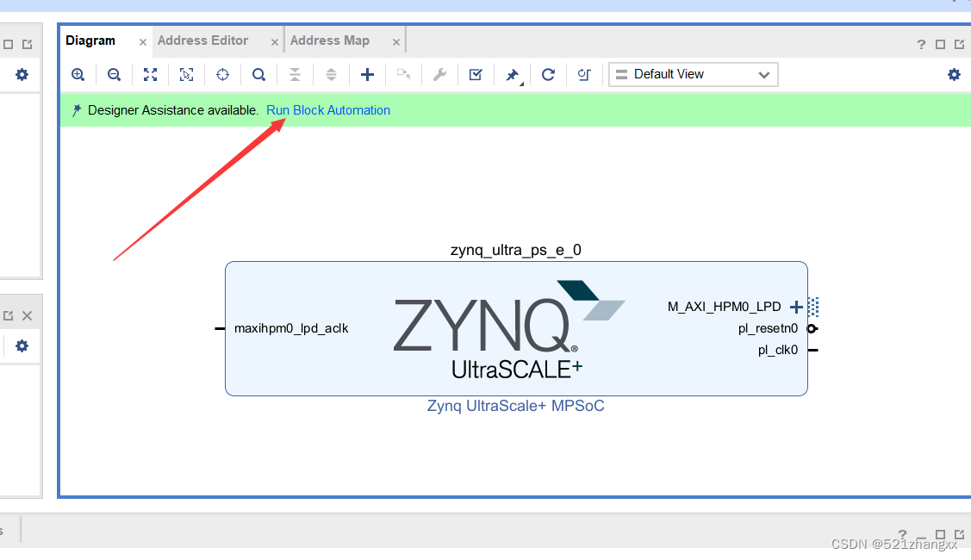Select the maxihpm0_lpd_aclk input pin

[x=220, y=328]
